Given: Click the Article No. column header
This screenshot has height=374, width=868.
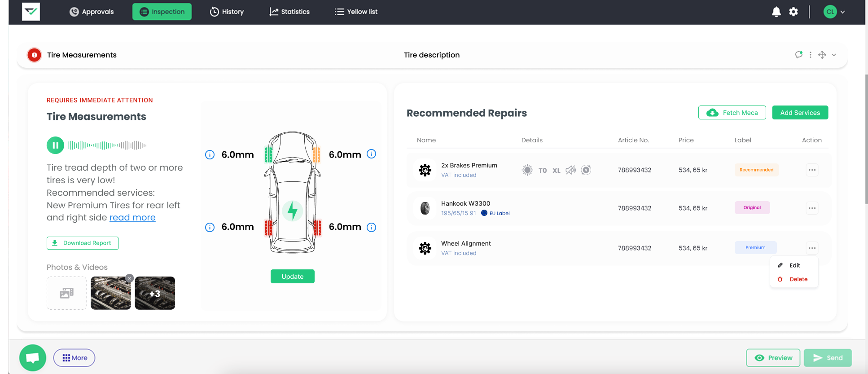Looking at the screenshot, I should pyautogui.click(x=633, y=140).
